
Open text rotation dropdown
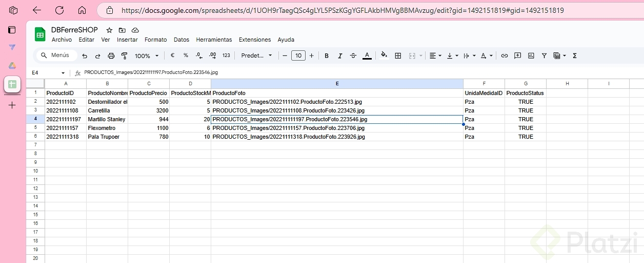pyautogui.click(x=486, y=55)
